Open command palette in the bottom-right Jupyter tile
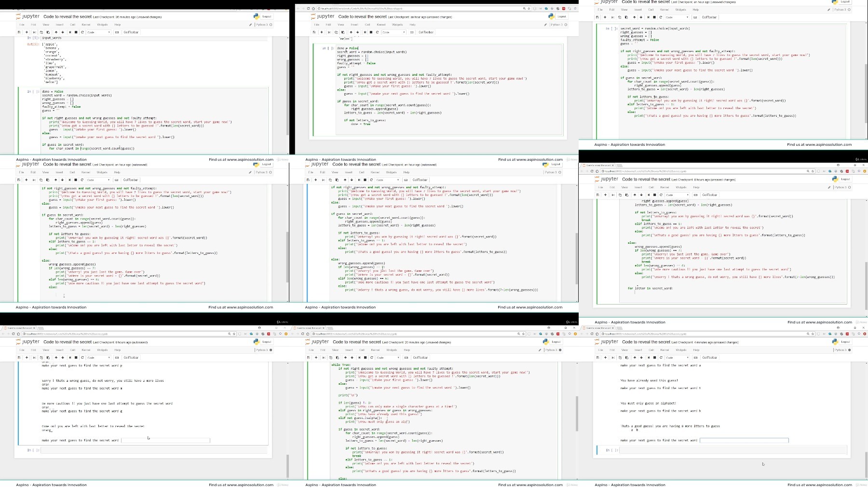This screenshot has height=488, width=868. click(x=695, y=358)
